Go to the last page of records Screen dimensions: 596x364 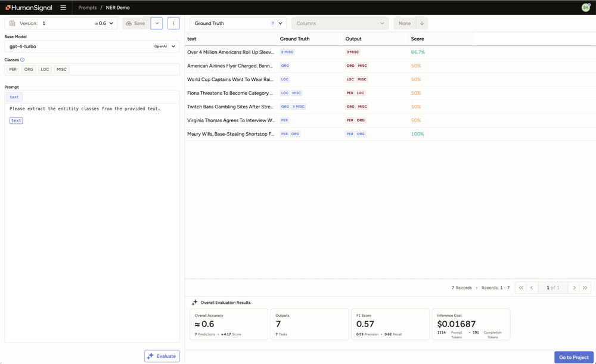coord(585,288)
